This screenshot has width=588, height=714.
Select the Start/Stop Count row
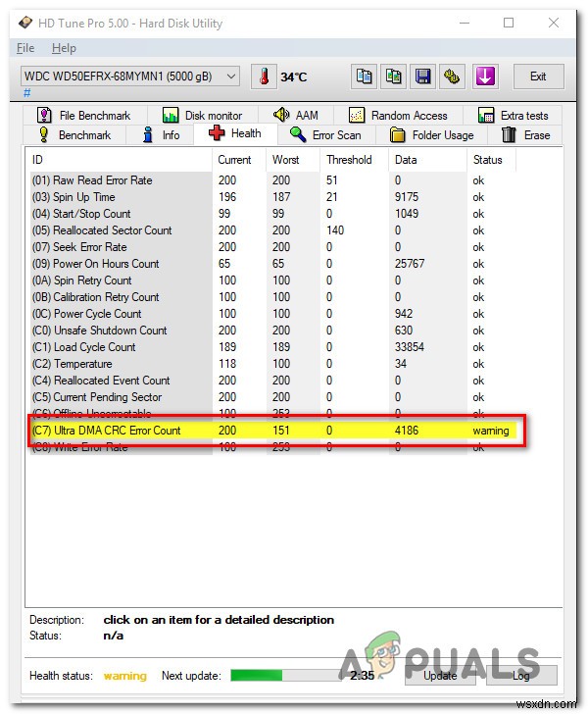(273, 214)
